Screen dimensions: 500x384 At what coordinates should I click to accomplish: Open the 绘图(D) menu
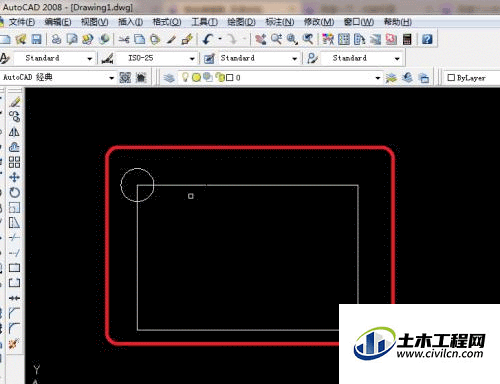[x=241, y=22]
